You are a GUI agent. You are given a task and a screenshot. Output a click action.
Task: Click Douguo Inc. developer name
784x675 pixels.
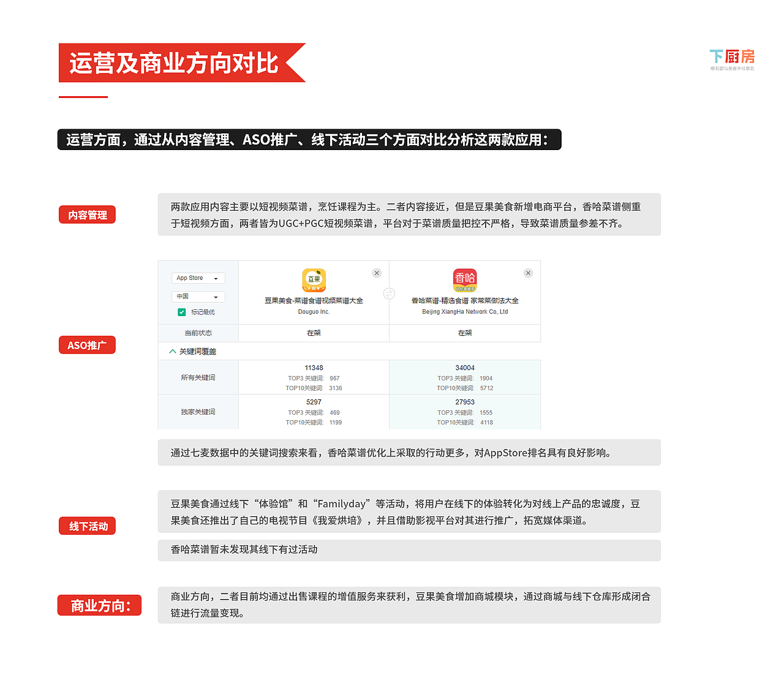coord(314,311)
